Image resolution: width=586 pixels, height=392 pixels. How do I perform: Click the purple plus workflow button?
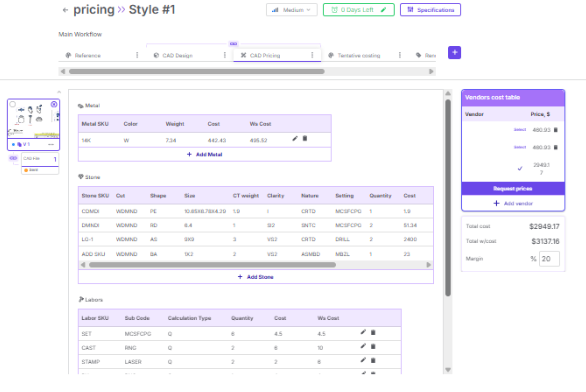click(x=454, y=53)
